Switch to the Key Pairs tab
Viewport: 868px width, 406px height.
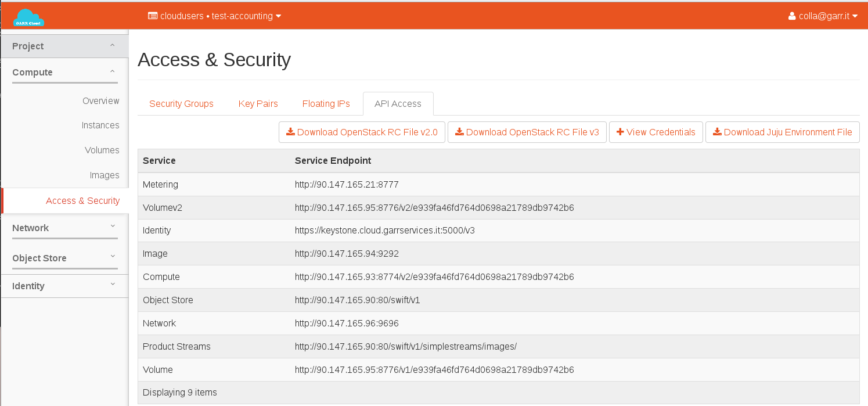(258, 104)
